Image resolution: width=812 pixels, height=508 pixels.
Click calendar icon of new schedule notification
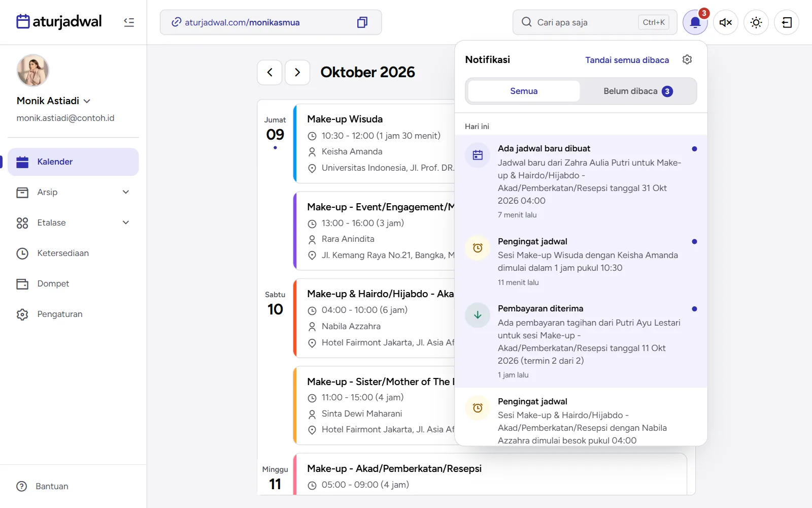point(478,155)
